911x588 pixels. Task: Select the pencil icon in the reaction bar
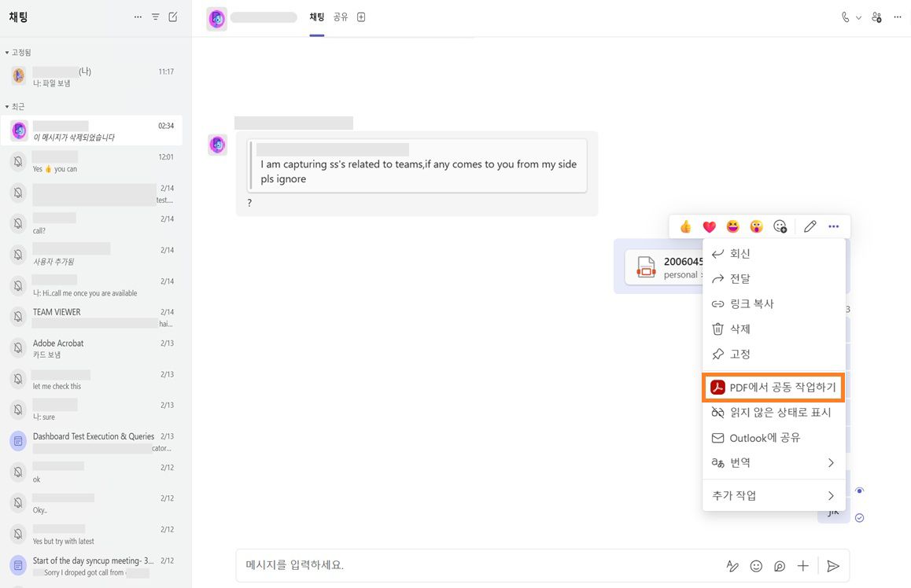(810, 226)
